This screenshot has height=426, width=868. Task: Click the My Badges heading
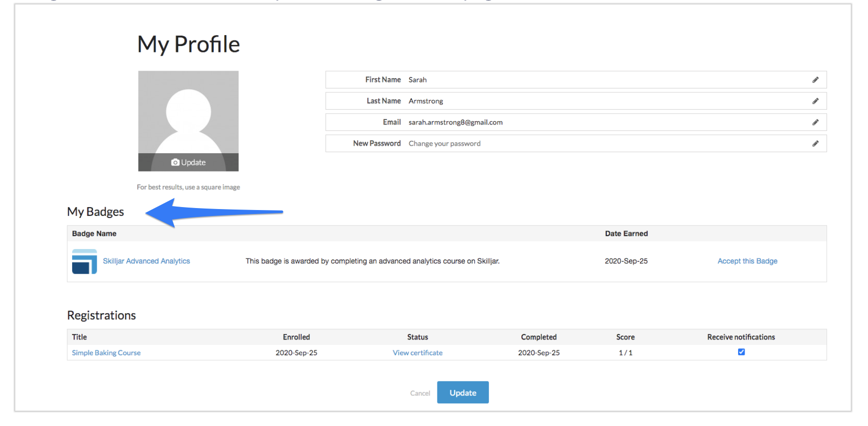tap(95, 212)
